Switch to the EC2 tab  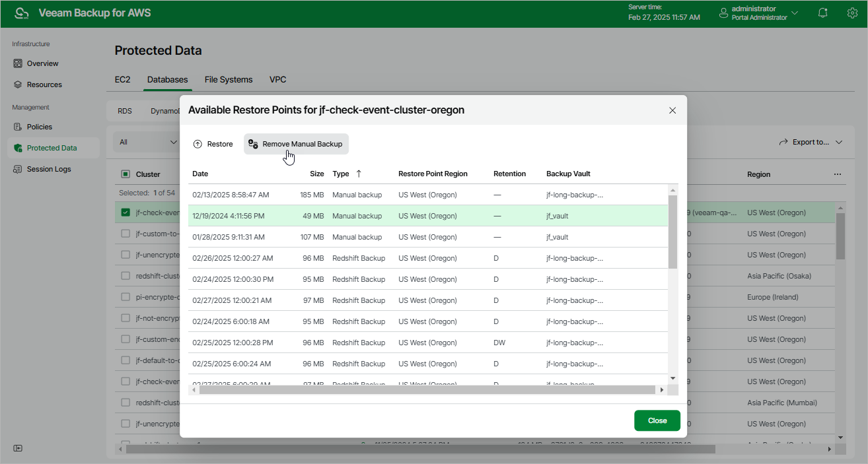(122, 79)
